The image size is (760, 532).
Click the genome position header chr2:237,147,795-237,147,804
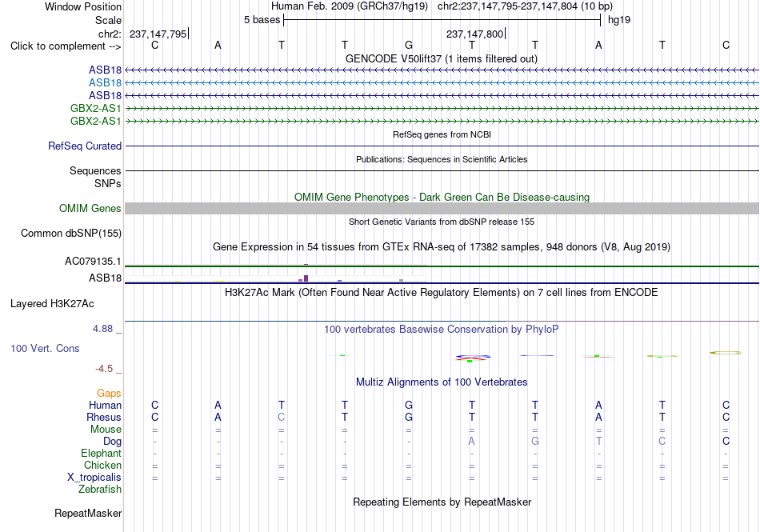(525, 6)
